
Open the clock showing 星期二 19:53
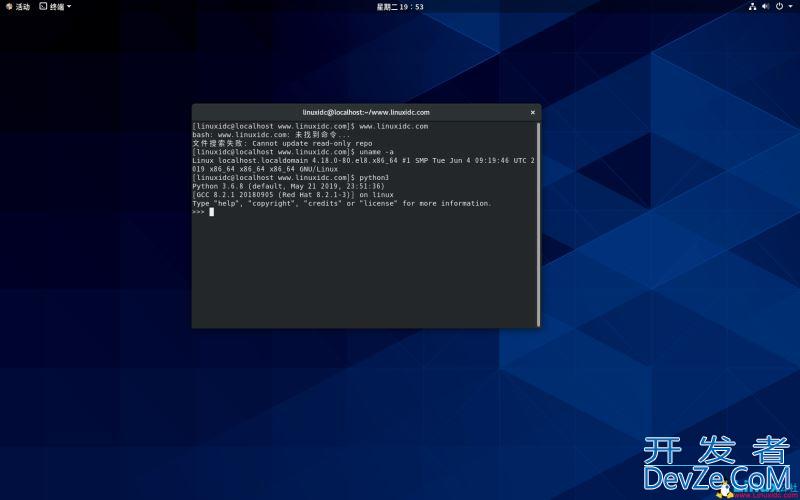(x=400, y=6)
